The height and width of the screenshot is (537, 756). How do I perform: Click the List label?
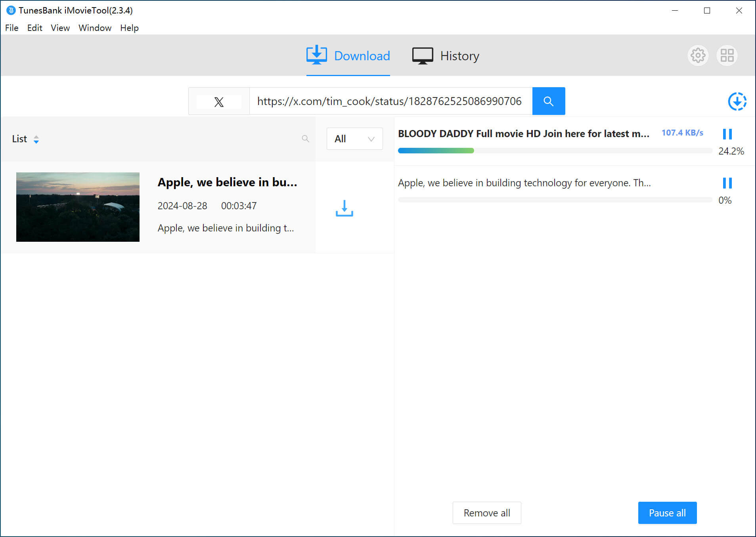[x=19, y=139]
